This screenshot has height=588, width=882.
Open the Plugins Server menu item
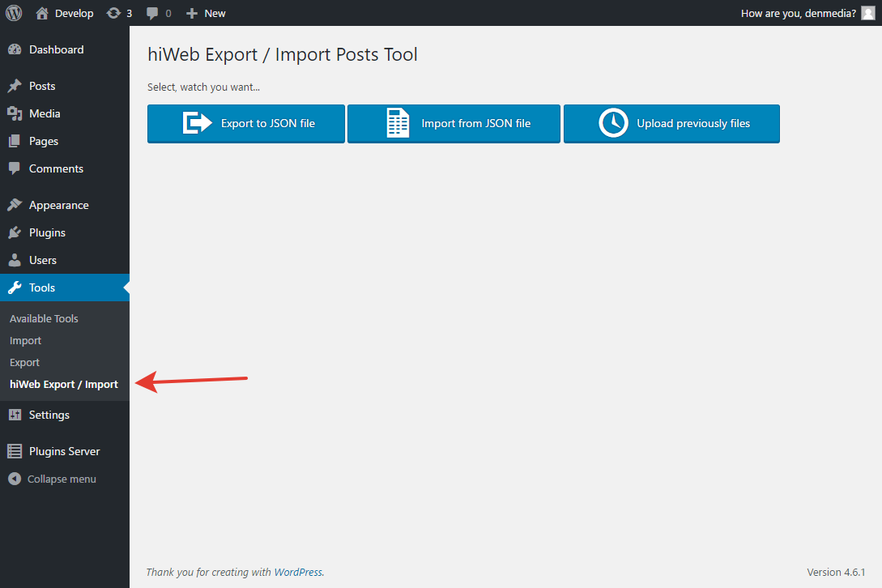[x=65, y=451]
